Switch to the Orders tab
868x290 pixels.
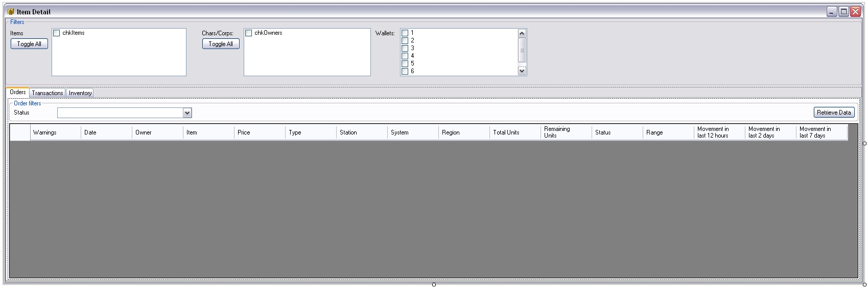(x=18, y=92)
